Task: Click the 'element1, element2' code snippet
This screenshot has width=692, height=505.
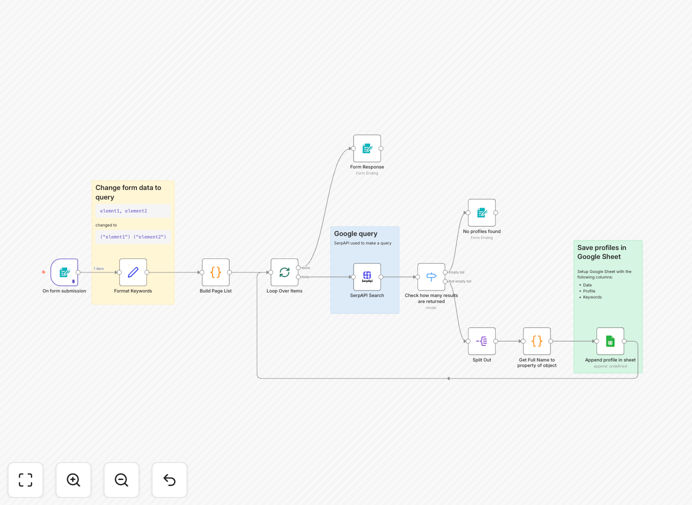Action: pos(124,211)
